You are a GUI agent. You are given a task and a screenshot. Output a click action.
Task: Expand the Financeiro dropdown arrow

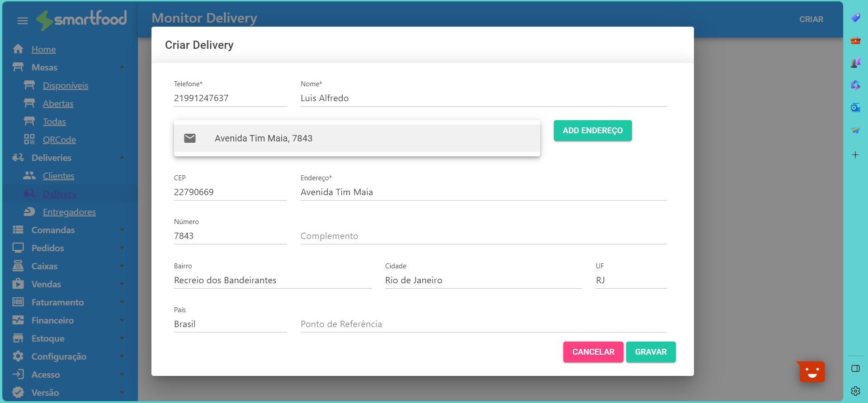click(122, 320)
